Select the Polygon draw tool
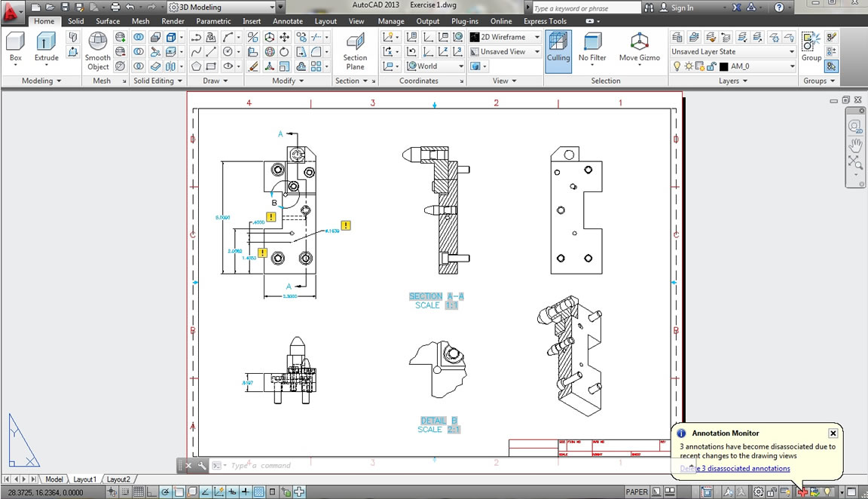The width and height of the screenshot is (868, 499). (196, 66)
